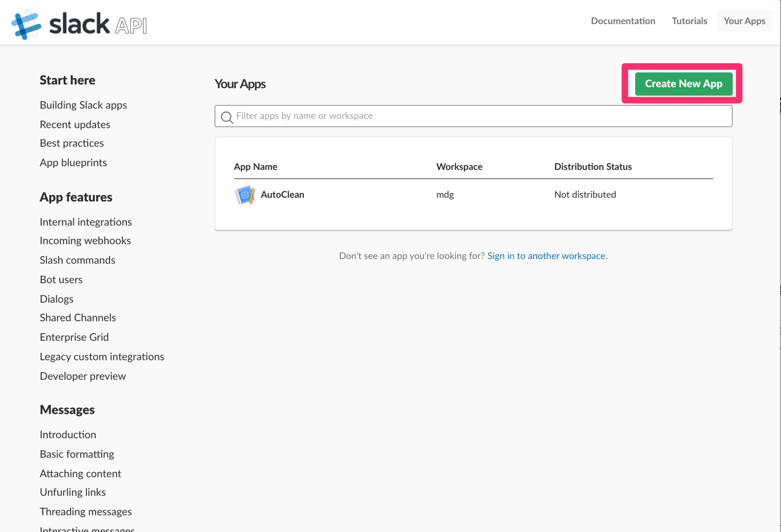Image resolution: width=781 pixels, height=532 pixels.
Task: Click the search magnifier icon
Action: point(227,117)
